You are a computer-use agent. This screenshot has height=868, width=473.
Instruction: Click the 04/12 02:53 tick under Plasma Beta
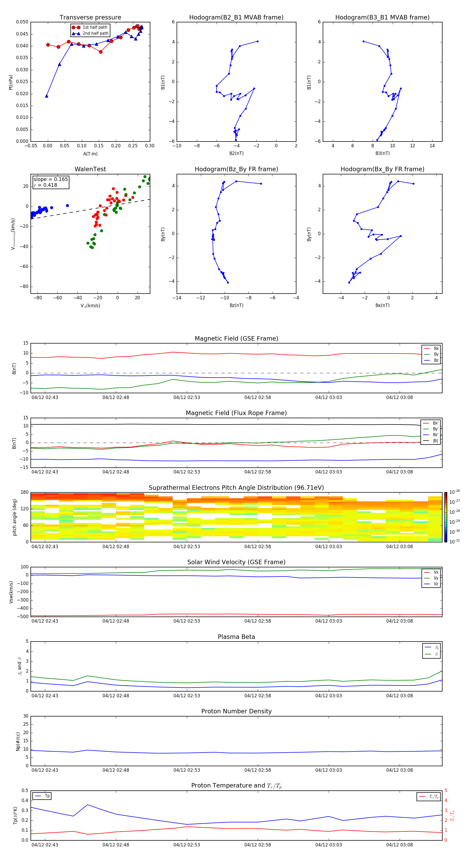187,695
